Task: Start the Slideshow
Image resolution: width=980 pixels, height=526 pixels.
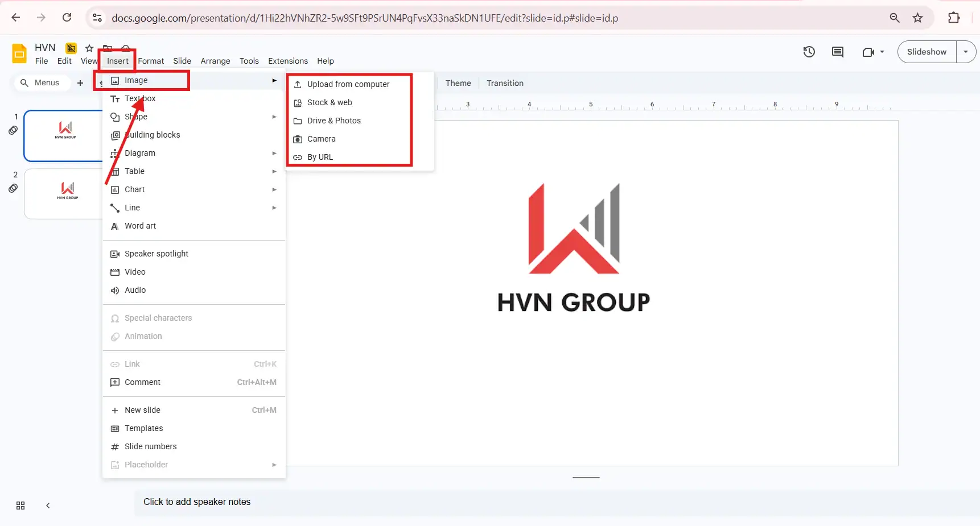Action: click(x=926, y=51)
